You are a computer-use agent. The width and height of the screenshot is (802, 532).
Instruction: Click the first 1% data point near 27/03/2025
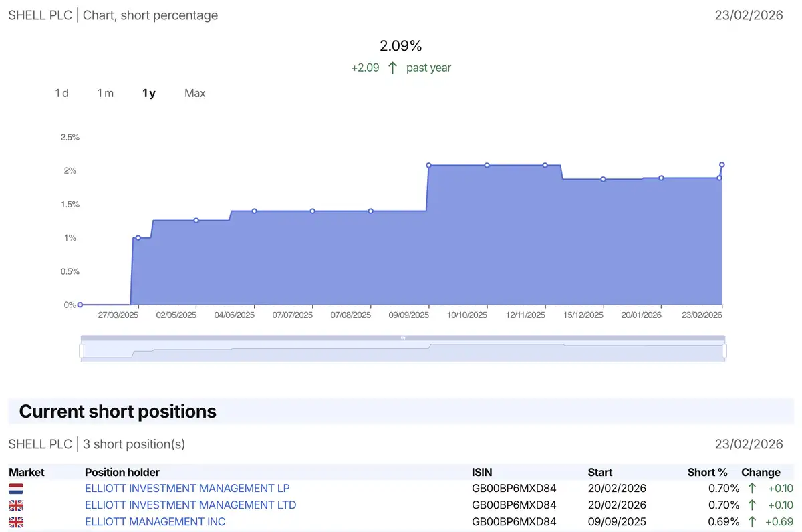[x=138, y=237]
